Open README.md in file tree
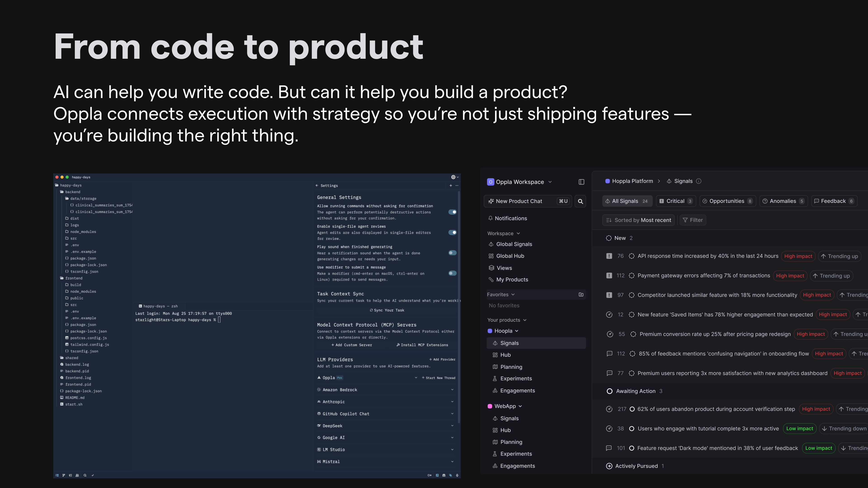Screen dimensions: 868x488 point(72,398)
